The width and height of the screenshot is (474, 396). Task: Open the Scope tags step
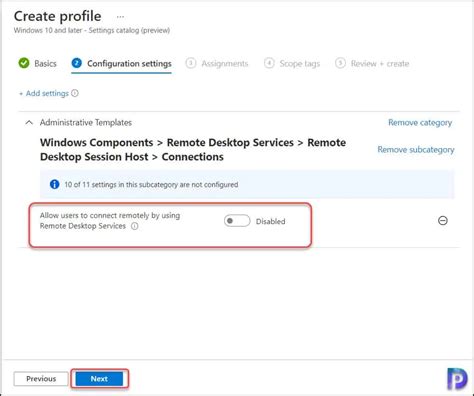pos(300,63)
